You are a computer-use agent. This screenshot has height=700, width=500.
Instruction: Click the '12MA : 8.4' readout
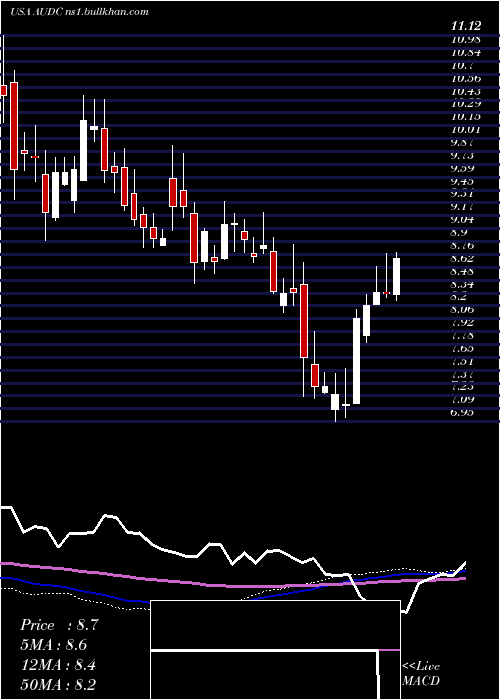pyautogui.click(x=58, y=665)
